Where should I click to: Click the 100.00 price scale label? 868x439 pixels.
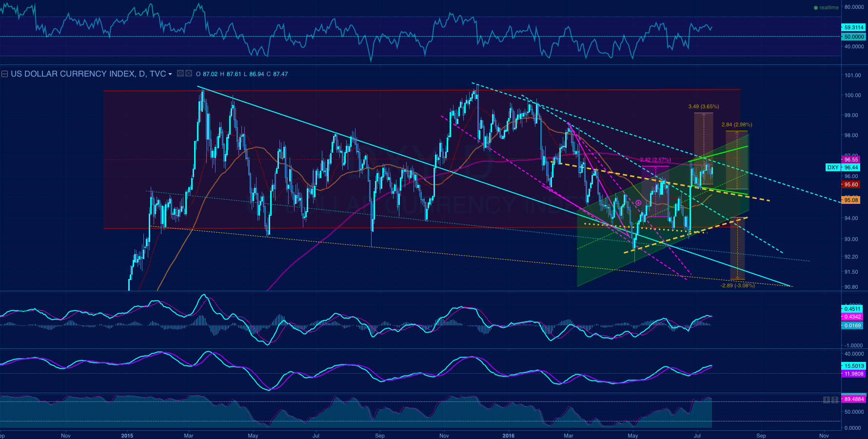coord(853,95)
